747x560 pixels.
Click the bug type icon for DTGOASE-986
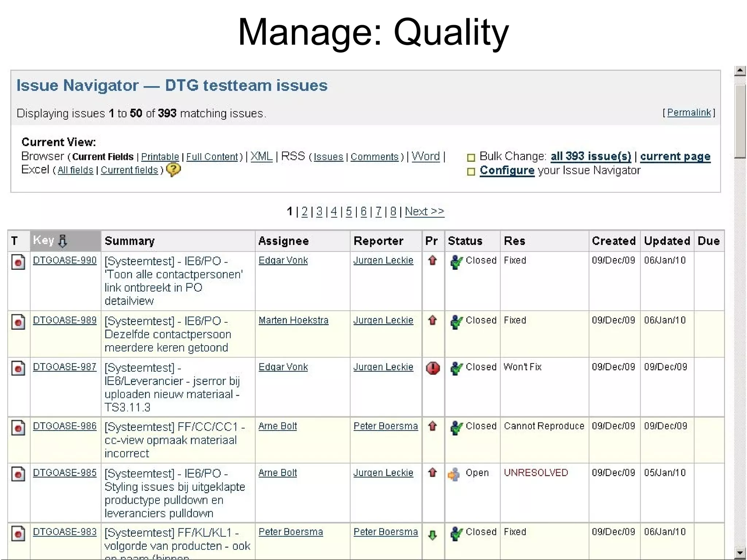[x=18, y=428]
